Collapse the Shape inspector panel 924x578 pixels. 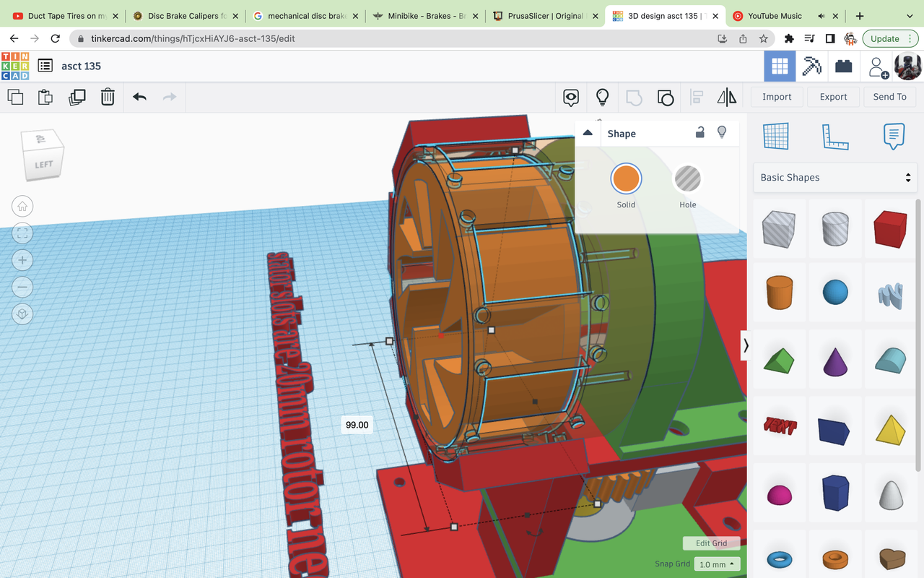588,133
